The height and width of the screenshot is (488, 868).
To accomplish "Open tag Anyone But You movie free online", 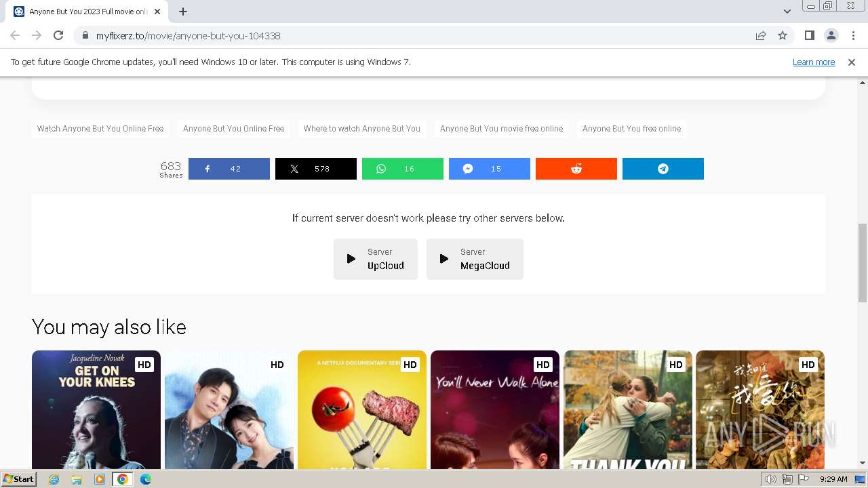I will point(501,128).
